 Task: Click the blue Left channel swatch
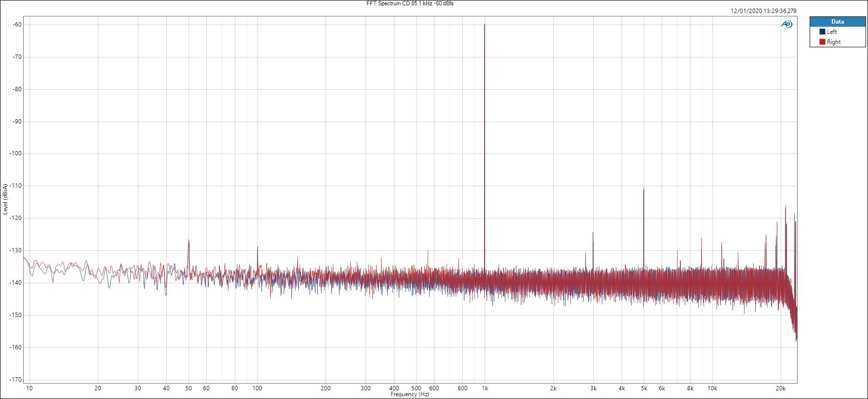coord(822,32)
